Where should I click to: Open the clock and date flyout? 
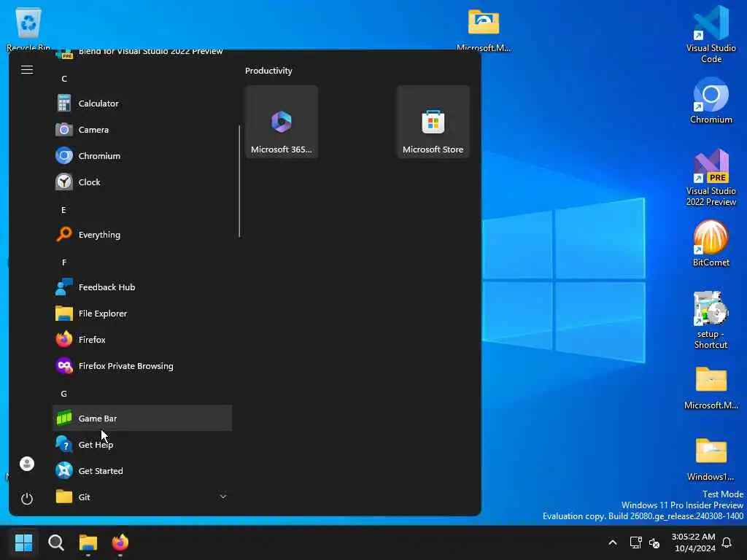click(x=694, y=542)
